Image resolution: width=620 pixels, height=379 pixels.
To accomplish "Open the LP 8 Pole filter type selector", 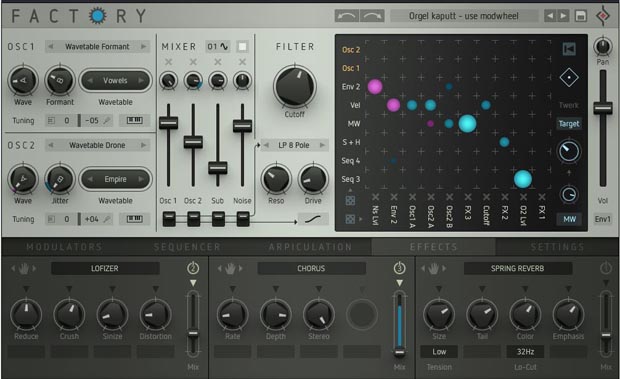I will (x=294, y=145).
